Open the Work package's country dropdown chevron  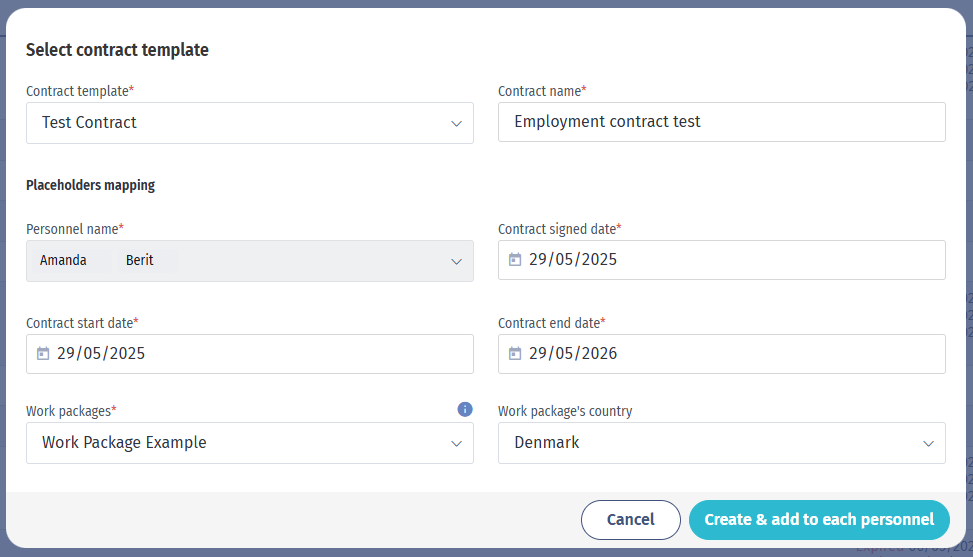928,443
